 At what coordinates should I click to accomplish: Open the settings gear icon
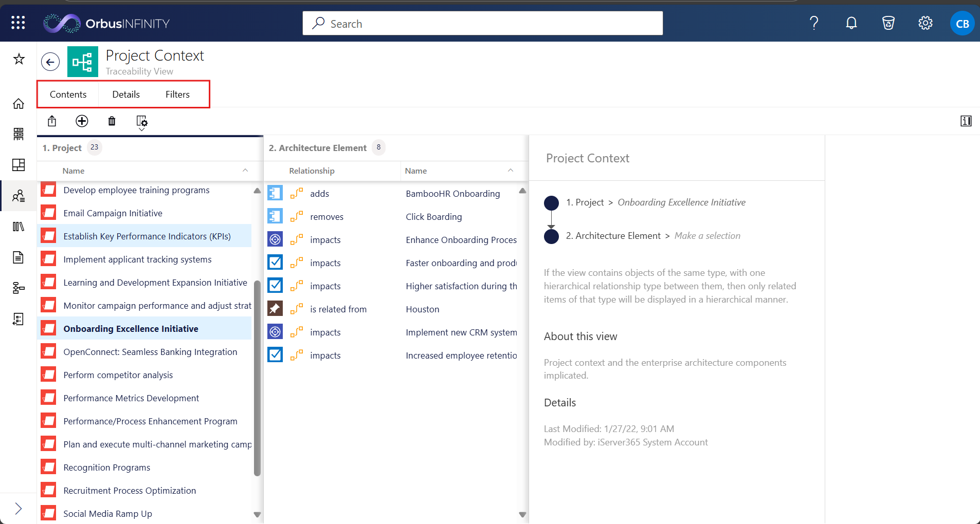tap(925, 23)
